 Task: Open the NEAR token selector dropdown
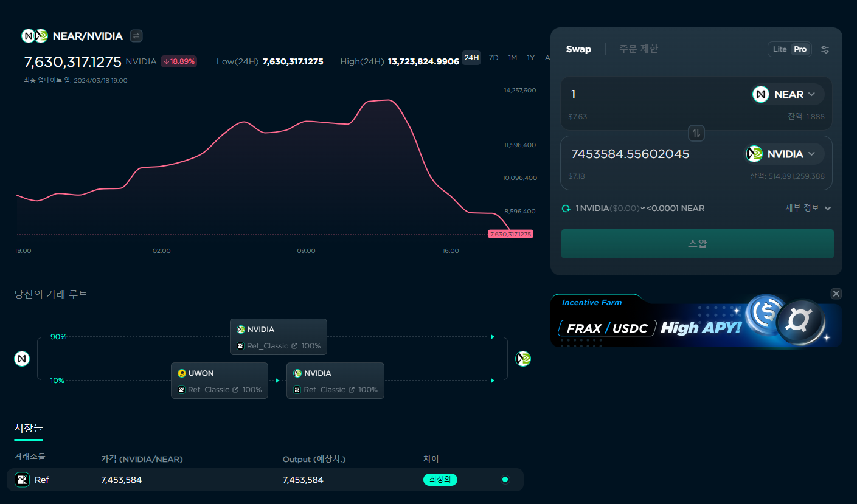pyautogui.click(x=787, y=94)
